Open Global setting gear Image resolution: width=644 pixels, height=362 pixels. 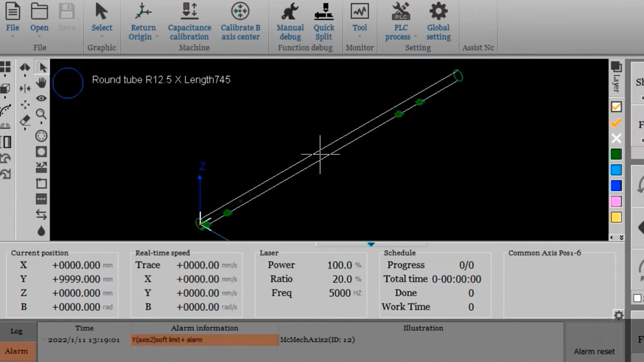438,11
